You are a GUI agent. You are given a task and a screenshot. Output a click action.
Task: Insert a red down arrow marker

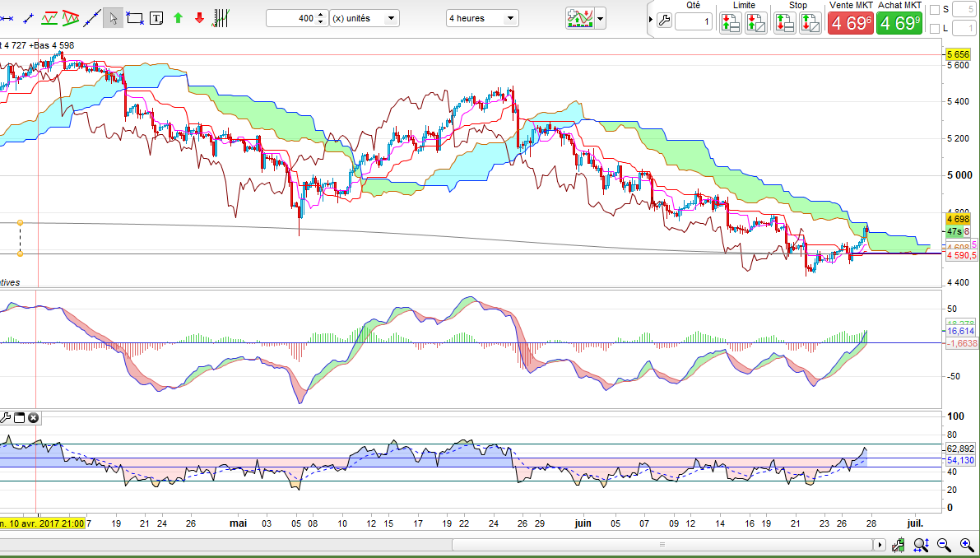tap(199, 17)
